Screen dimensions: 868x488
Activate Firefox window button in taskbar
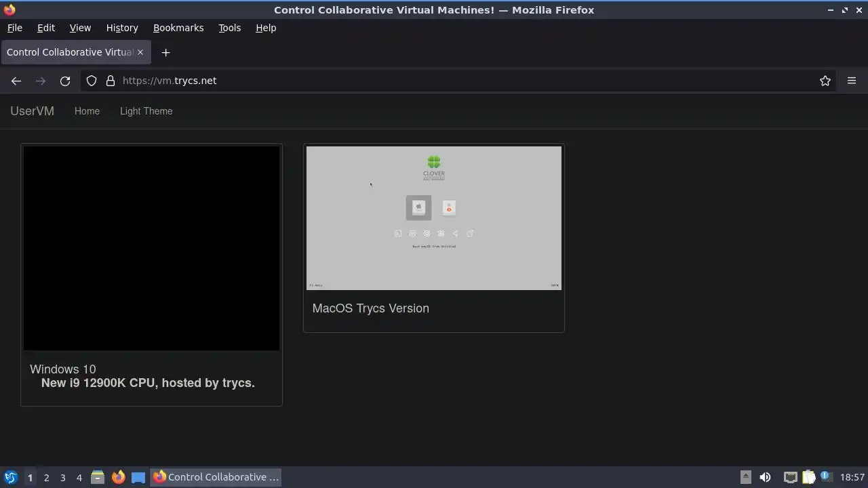[216, 477]
